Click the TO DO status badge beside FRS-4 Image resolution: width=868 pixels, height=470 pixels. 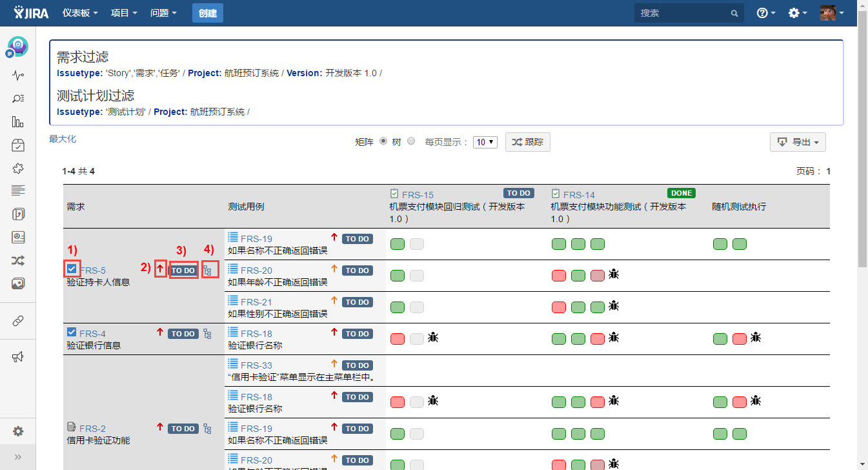coord(183,334)
